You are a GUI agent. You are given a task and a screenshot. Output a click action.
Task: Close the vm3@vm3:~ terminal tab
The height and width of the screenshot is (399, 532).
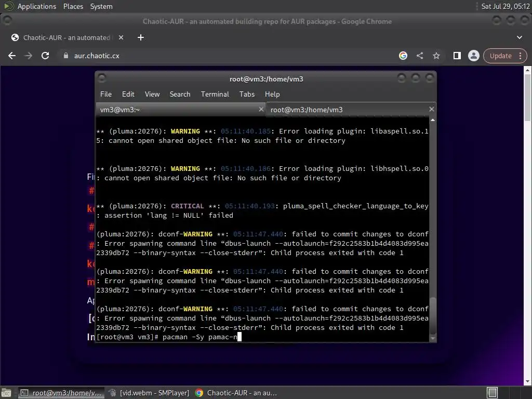point(261,109)
